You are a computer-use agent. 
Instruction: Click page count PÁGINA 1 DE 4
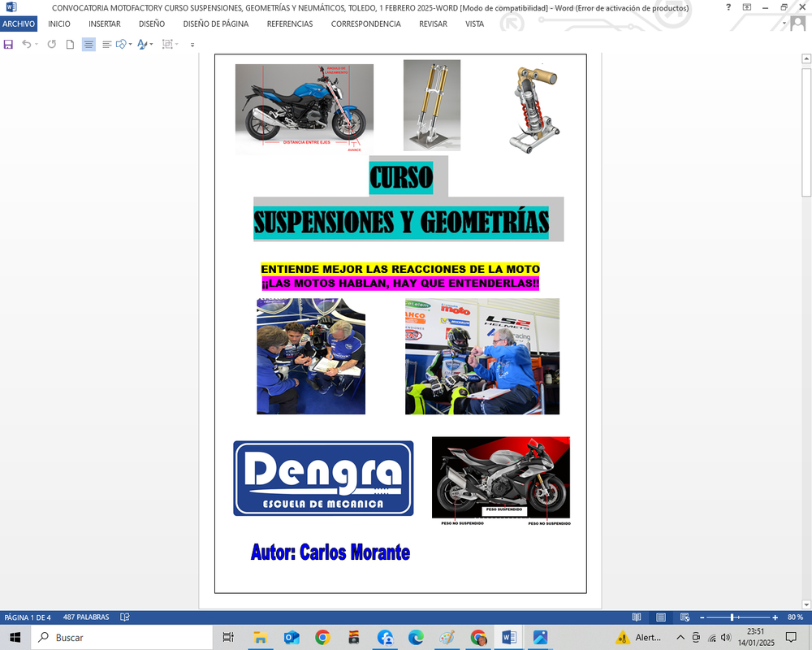click(x=28, y=617)
